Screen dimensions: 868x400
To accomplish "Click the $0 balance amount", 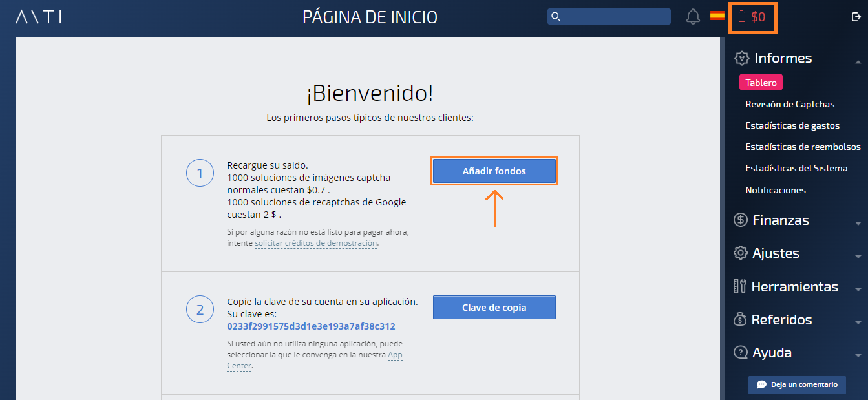I will point(758,17).
